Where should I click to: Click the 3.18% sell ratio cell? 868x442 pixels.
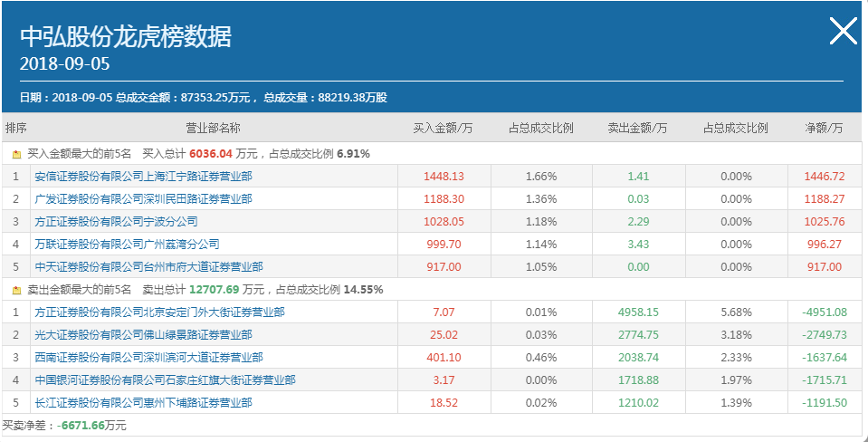(x=736, y=335)
